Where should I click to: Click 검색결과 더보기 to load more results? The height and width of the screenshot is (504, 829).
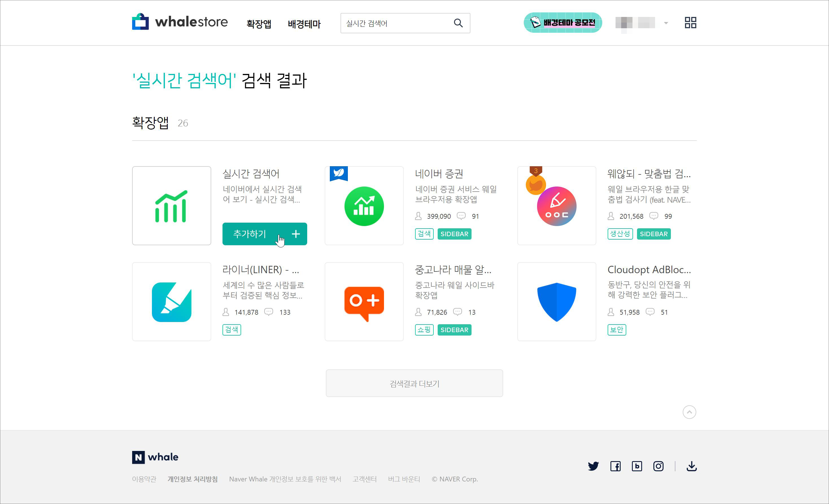pyautogui.click(x=414, y=383)
